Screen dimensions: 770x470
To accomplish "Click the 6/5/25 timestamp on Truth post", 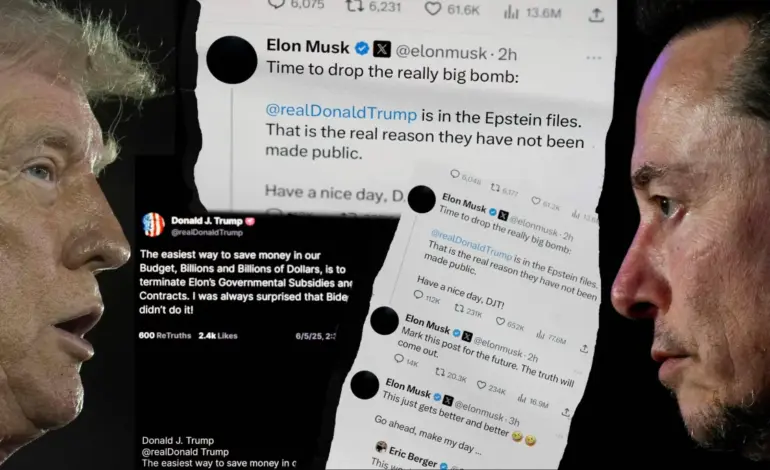I will pos(315,336).
